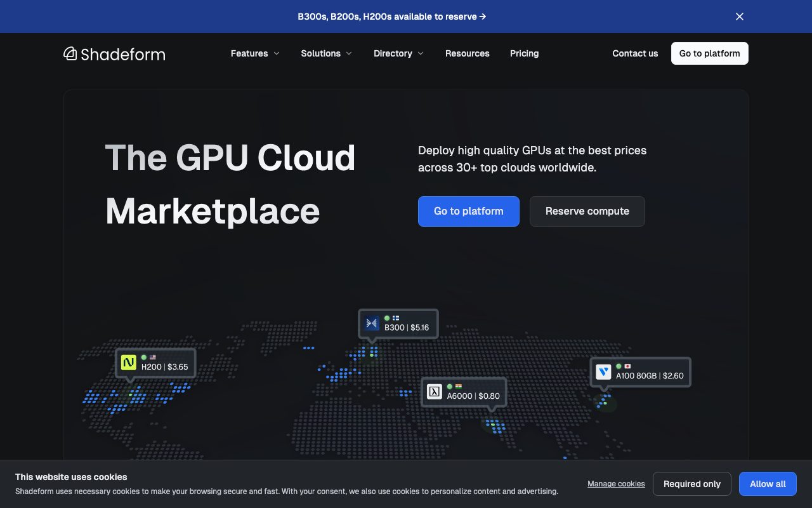Open the Contact us link
This screenshot has height=508, width=812.
point(635,53)
